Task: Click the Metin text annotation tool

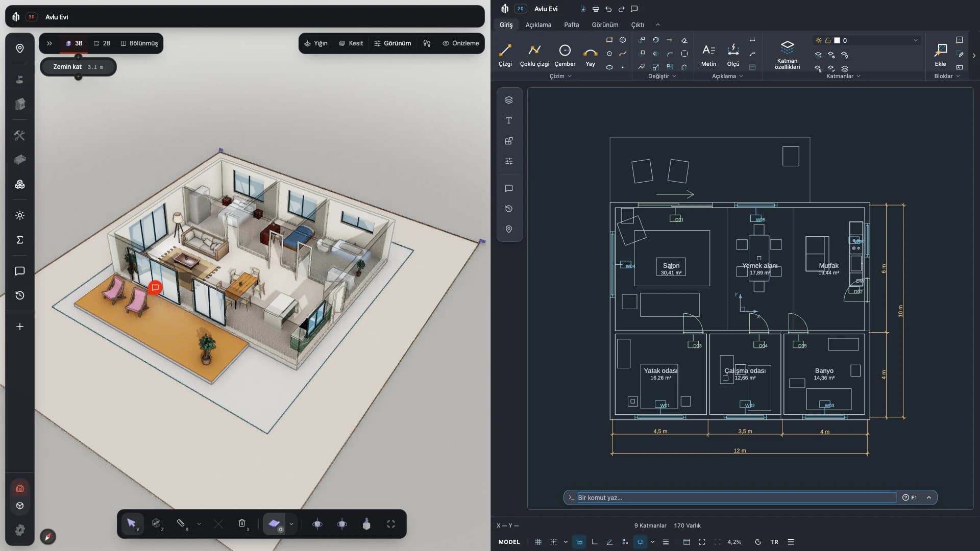Action: tap(708, 55)
